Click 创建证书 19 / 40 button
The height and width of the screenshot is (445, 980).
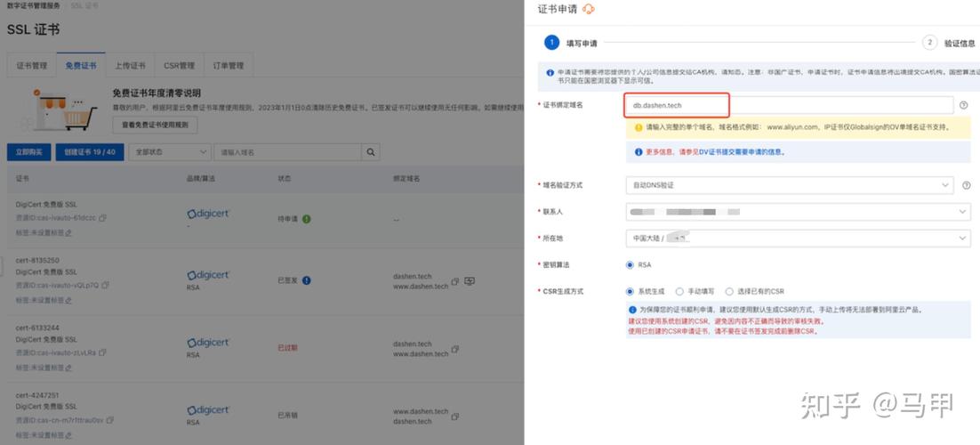pos(90,152)
